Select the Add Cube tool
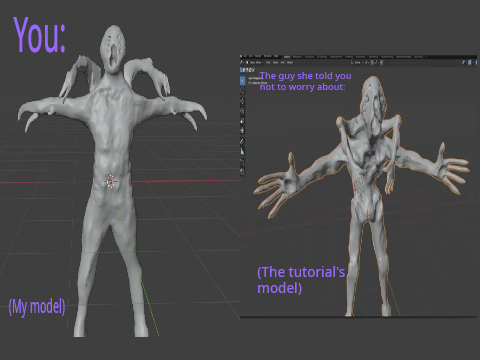This screenshot has height=360, width=480. click(242, 162)
